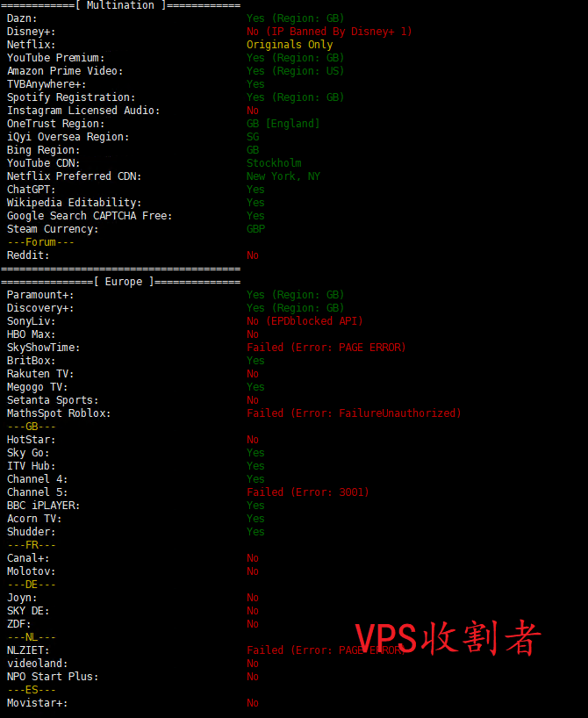
Task: Click the SonyLiv blocked API message
Action: pyautogui.click(x=305, y=321)
